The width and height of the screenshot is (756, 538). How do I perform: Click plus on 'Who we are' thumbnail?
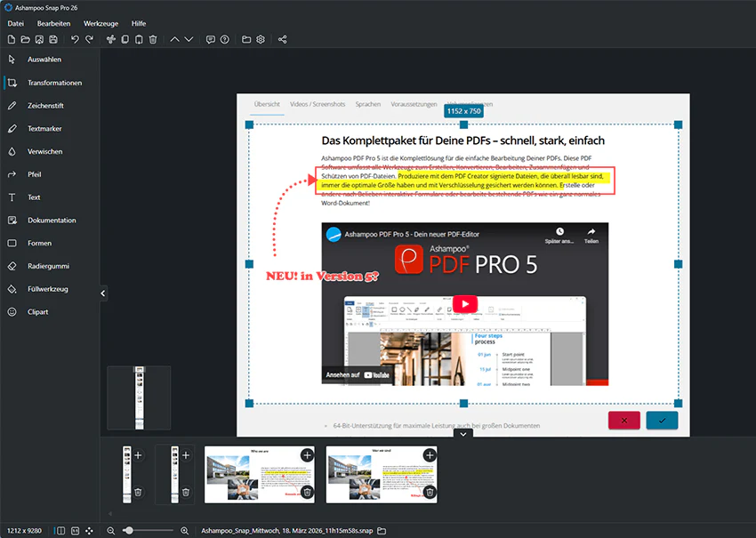307,454
